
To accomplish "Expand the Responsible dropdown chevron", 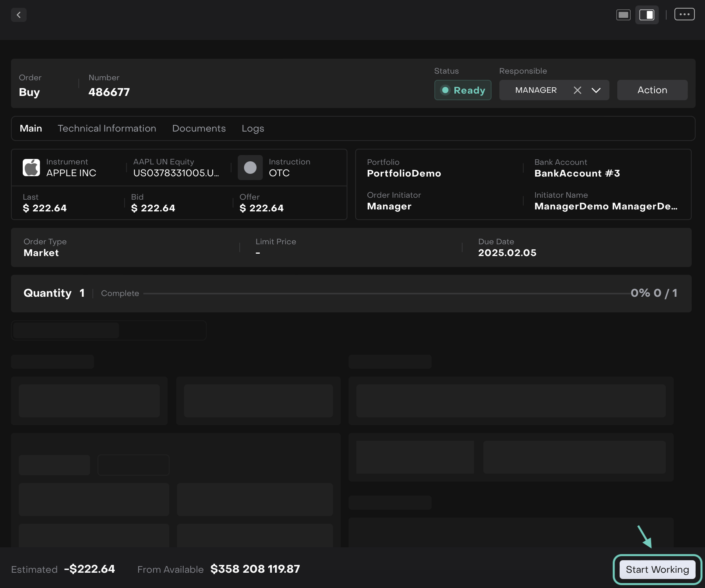I will tap(596, 90).
